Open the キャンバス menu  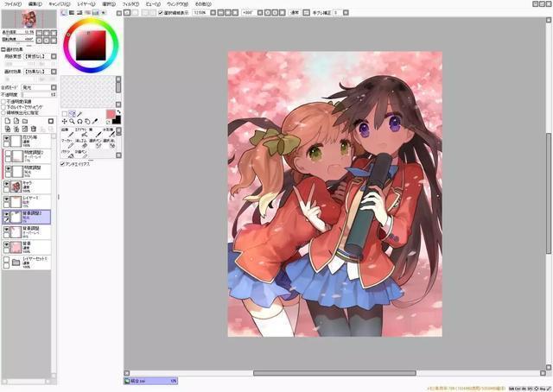59,4
